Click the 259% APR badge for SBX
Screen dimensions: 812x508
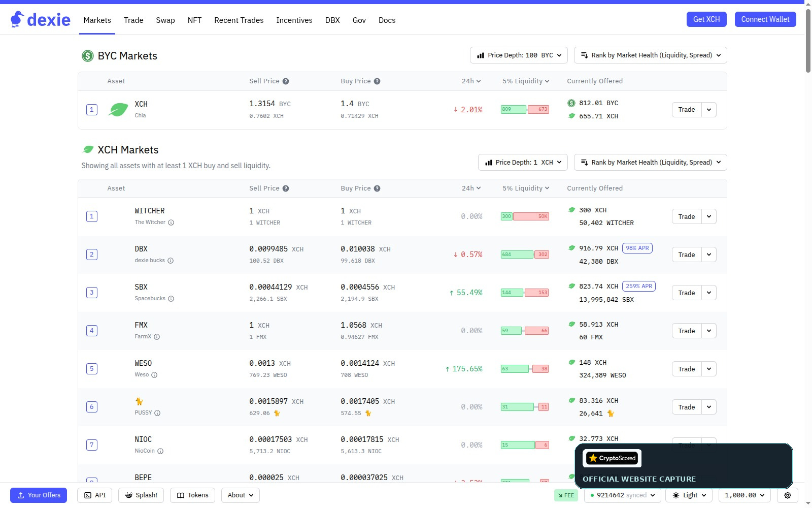pos(639,287)
